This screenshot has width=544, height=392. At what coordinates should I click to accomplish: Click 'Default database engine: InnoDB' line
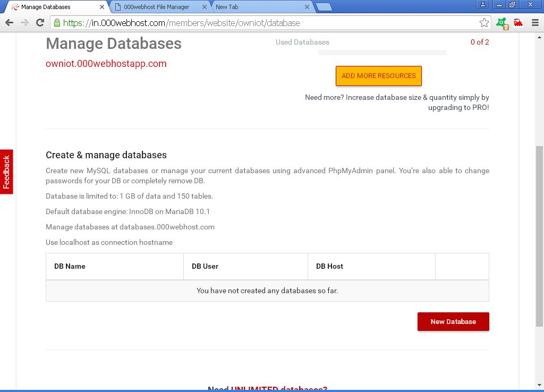pos(127,211)
